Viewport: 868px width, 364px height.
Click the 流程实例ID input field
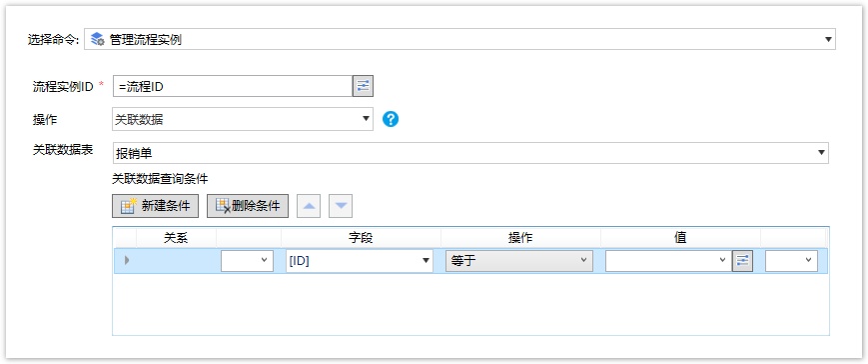tap(233, 86)
